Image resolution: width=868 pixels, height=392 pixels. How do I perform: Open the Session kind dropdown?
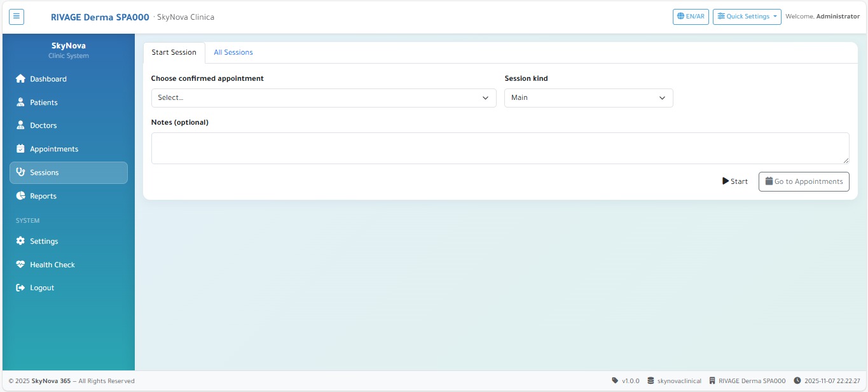[x=588, y=98]
